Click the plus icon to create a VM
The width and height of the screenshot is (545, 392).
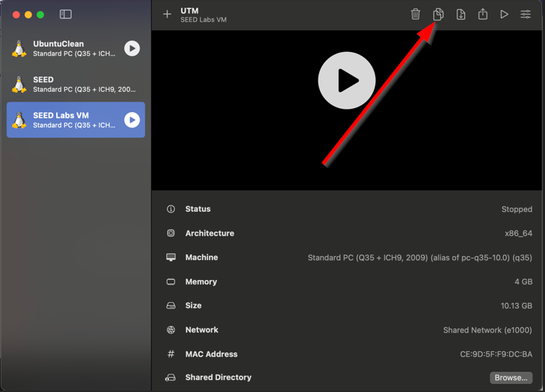click(167, 14)
